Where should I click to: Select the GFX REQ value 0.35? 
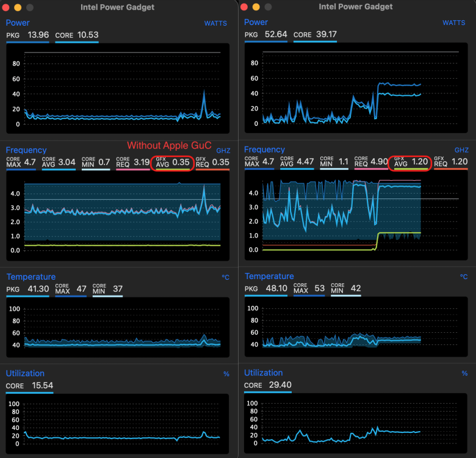pyautogui.click(x=221, y=162)
